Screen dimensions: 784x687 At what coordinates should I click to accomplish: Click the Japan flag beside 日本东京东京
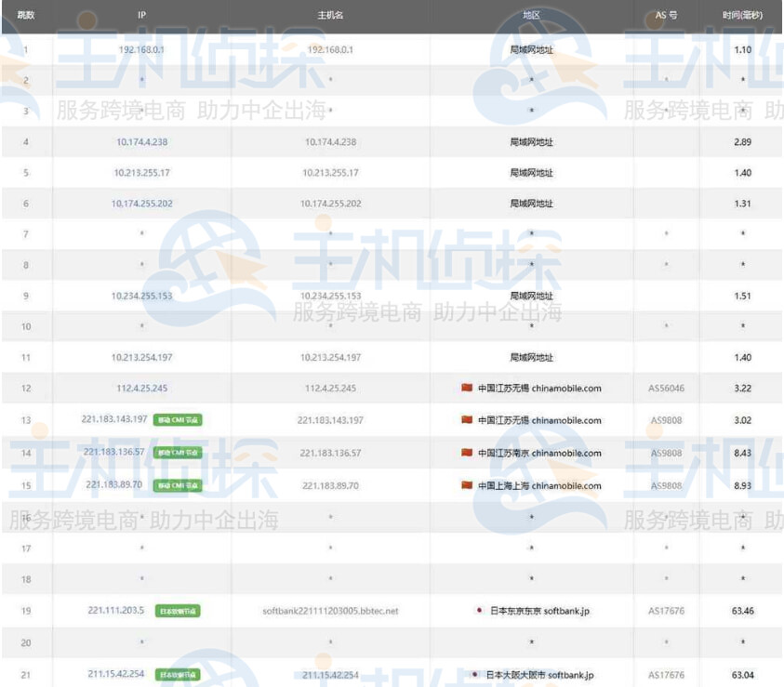coord(479,611)
